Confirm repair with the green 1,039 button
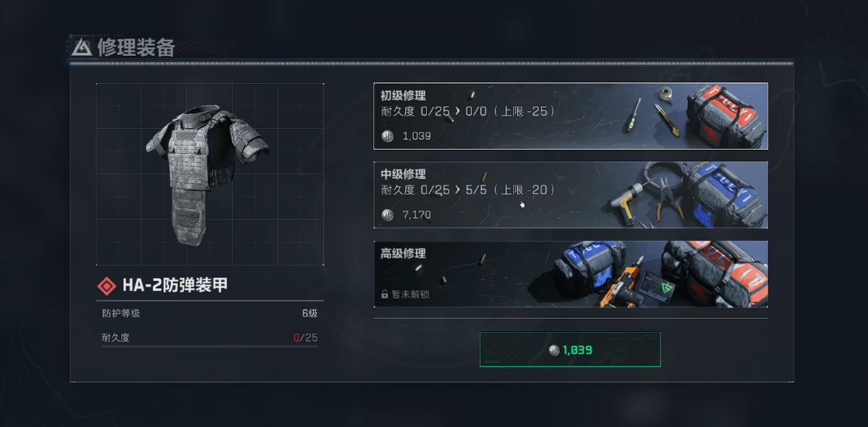This screenshot has height=427, width=868. 570,349
